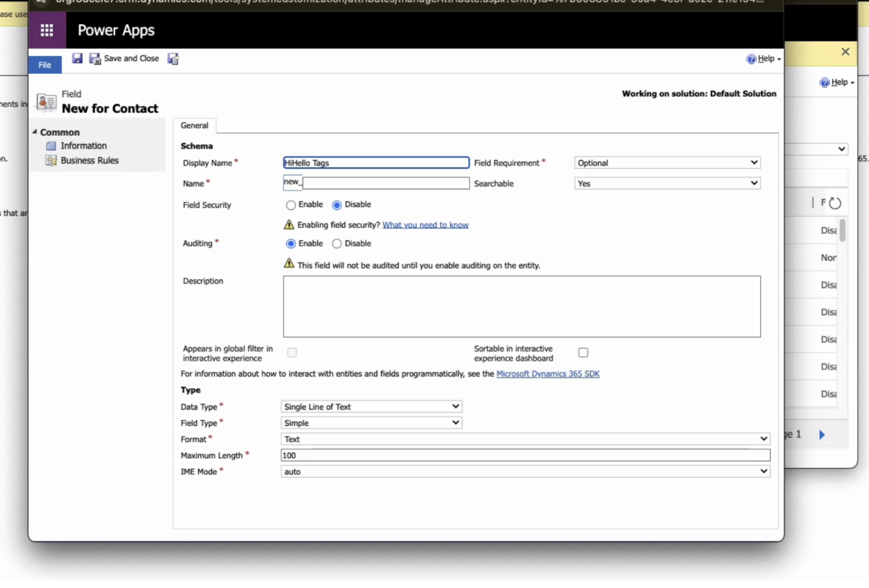Open the File menu
869x588 pixels.
(45, 65)
